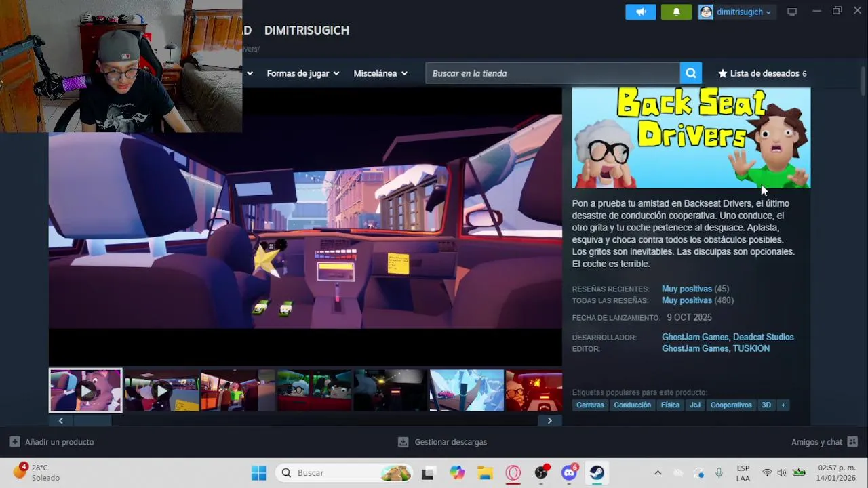Click the Añadir un producto label
This screenshot has width=868, height=488.
[59, 442]
